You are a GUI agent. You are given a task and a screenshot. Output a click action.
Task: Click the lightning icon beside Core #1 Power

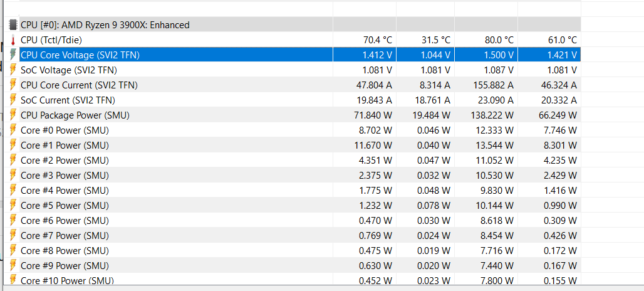tap(13, 145)
